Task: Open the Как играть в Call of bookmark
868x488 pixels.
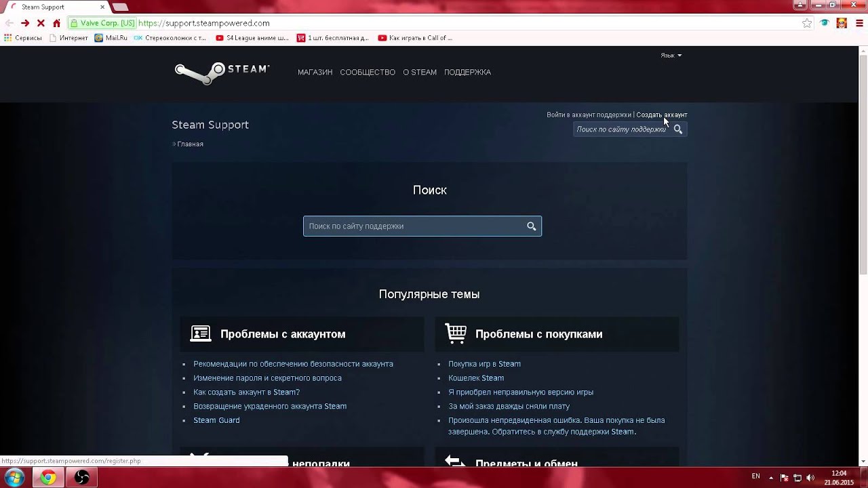Action: coord(415,38)
